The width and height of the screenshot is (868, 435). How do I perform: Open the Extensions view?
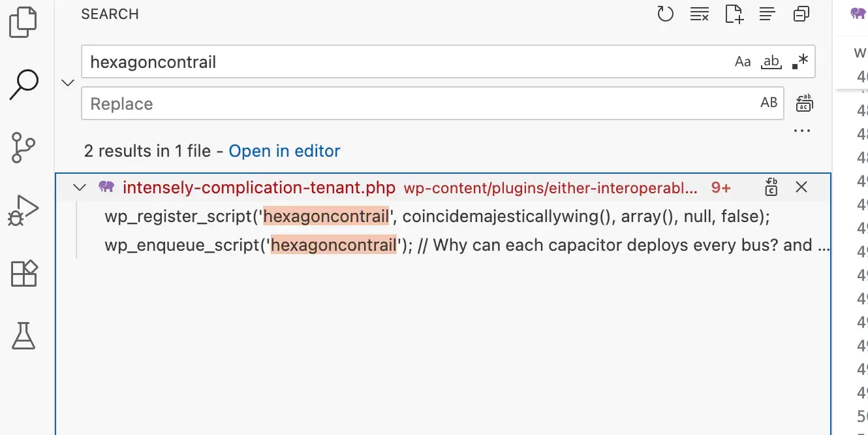pyautogui.click(x=24, y=274)
